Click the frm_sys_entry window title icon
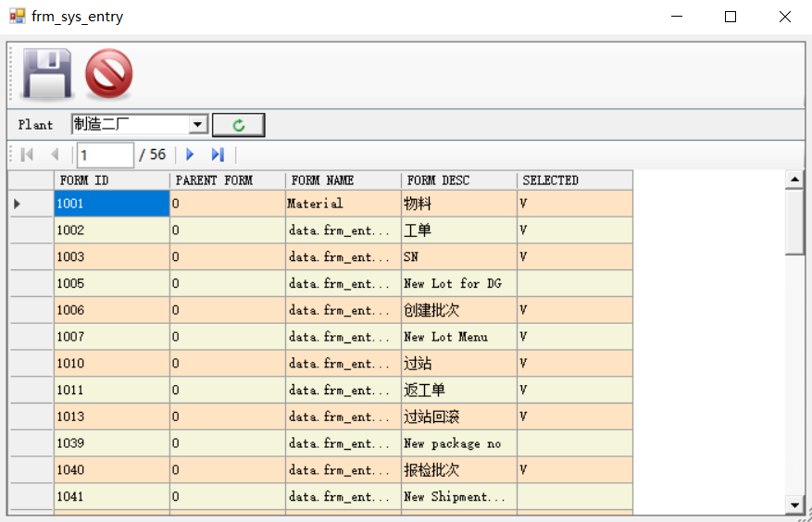This screenshot has height=522, width=812. tap(17, 17)
